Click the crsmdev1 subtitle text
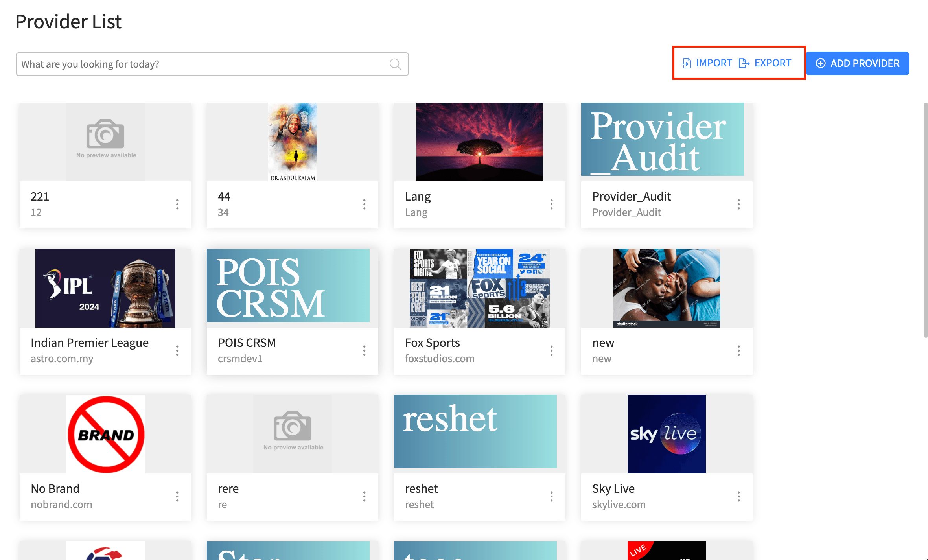This screenshot has height=560, width=928. (x=240, y=359)
